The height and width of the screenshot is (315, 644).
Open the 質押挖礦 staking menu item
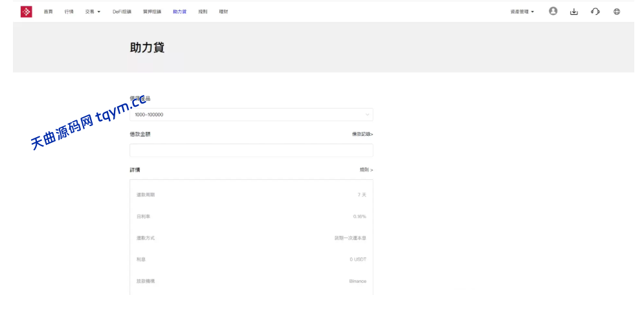point(152,12)
